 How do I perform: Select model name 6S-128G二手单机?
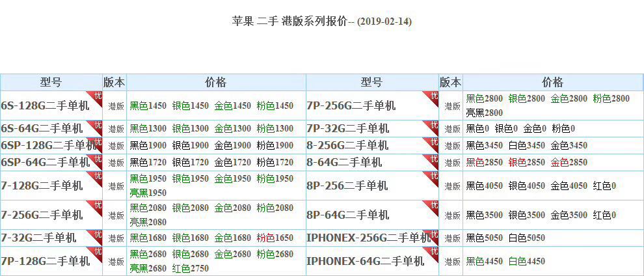45,106
